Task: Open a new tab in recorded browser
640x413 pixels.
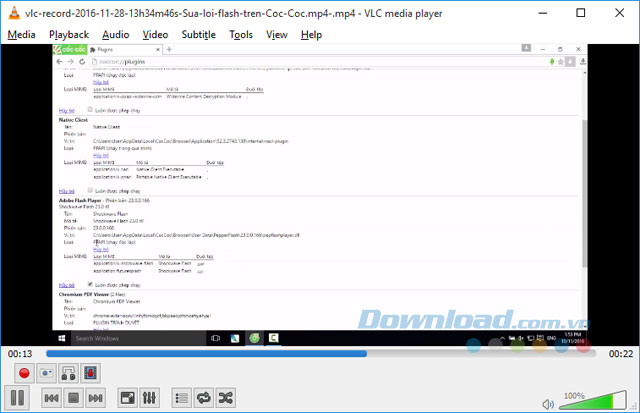Action: coord(169,49)
